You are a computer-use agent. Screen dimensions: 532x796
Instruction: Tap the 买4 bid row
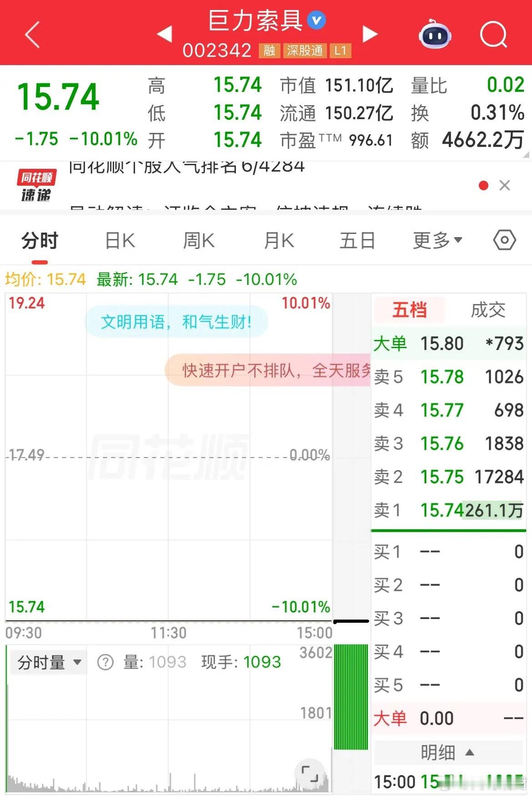(448, 652)
